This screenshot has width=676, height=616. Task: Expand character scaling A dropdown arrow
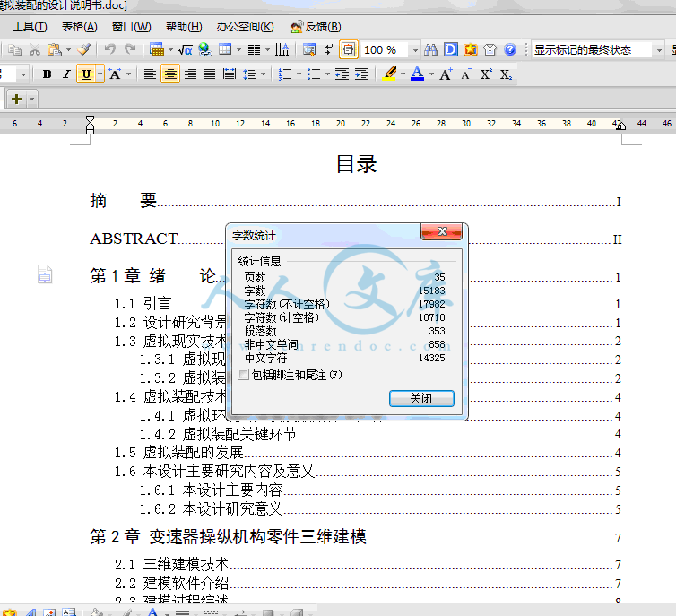(128, 74)
